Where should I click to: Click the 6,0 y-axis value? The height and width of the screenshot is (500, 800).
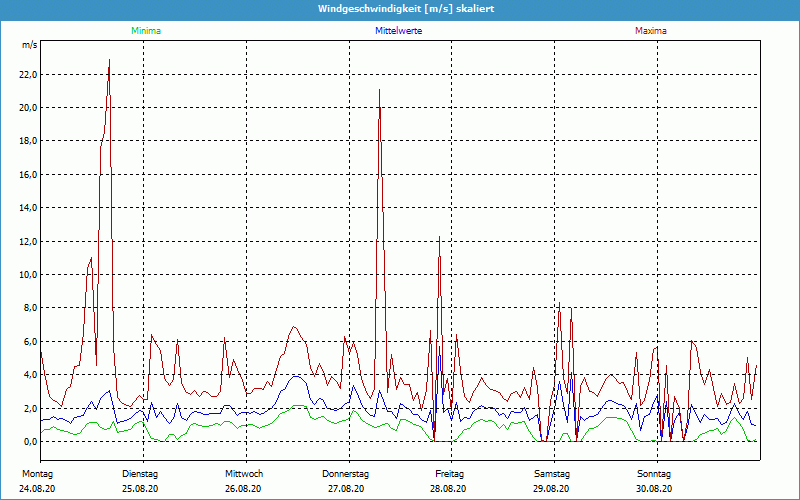[x=31, y=341]
